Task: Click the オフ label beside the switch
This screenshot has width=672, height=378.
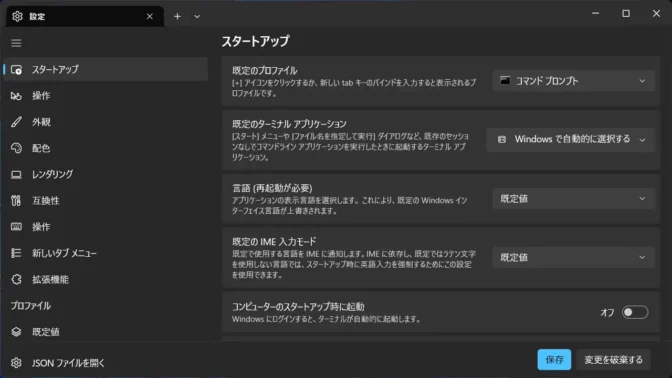Action: 607,312
